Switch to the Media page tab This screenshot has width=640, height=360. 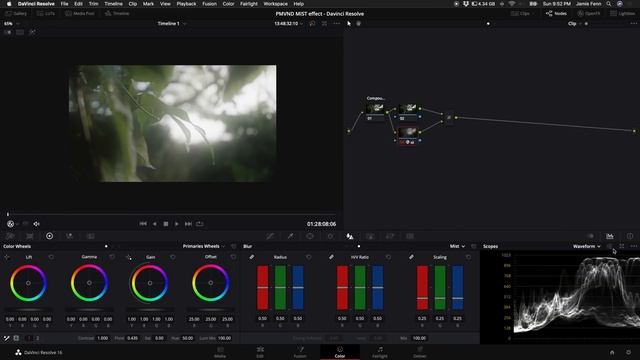[x=220, y=352]
